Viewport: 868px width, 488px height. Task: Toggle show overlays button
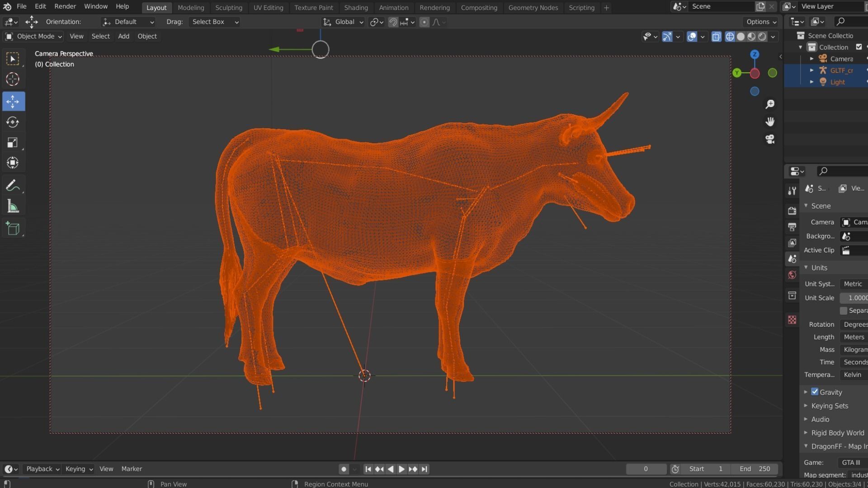pos(692,37)
